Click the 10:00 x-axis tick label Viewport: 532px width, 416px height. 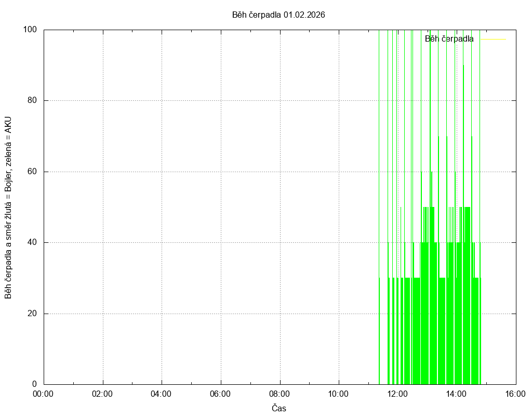click(339, 394)
